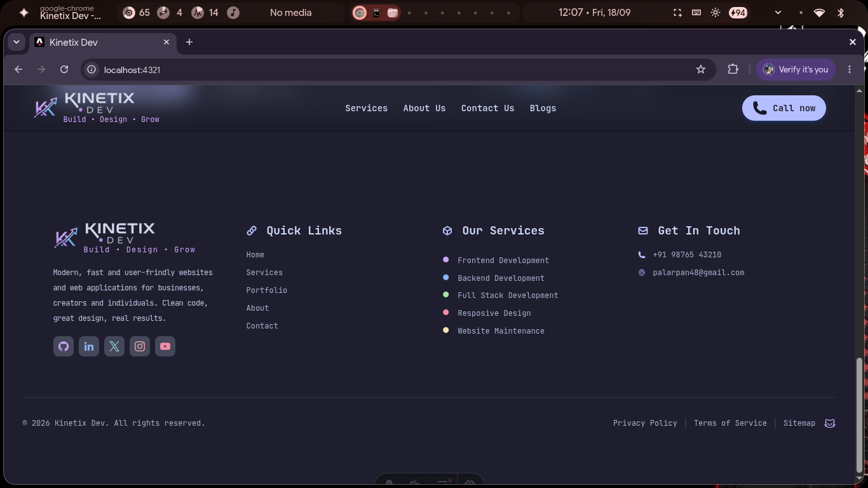This screenshot has width=868, height=488.
Task: Open the Chrome three-dot menu
Action: [850, 69]
